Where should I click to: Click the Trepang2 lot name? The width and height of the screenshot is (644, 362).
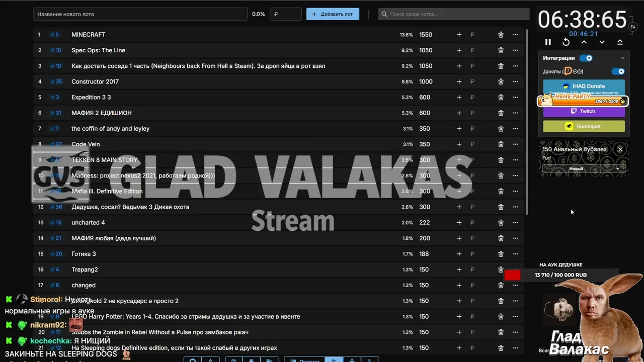pyautogui.click(x=85, y=269)
